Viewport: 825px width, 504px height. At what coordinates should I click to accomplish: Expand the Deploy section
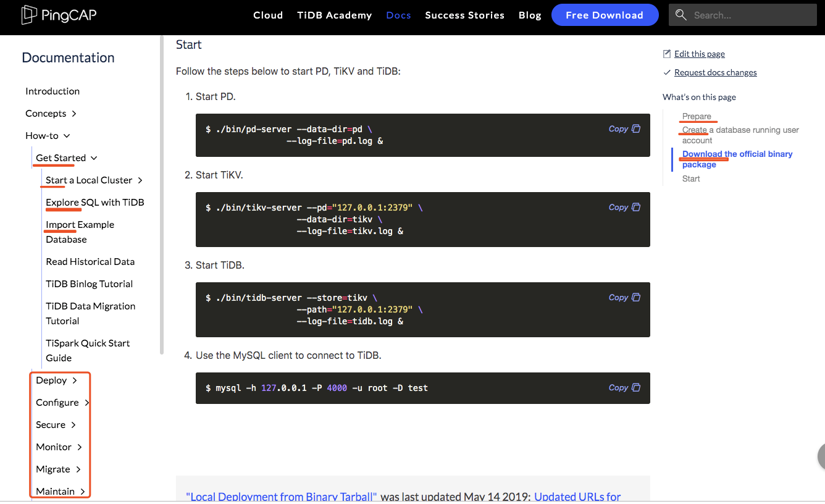56,380
